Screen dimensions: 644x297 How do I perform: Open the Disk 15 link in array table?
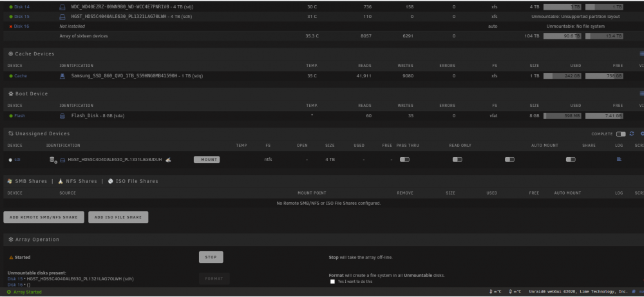pos(22,17)
